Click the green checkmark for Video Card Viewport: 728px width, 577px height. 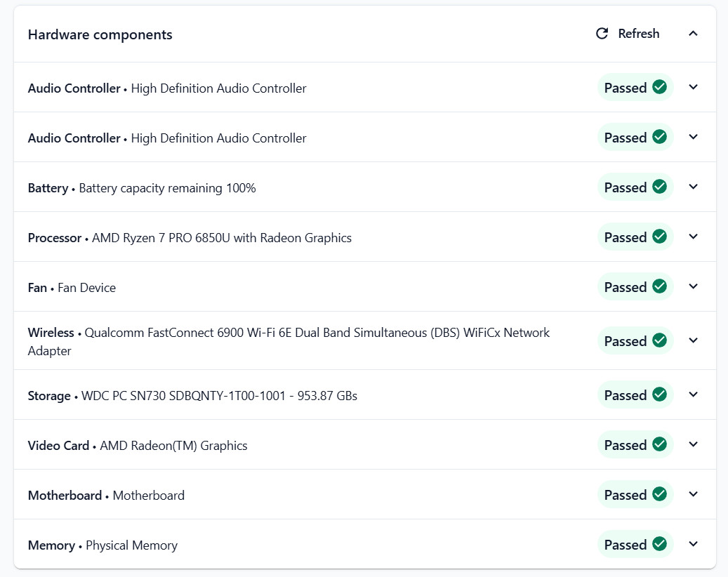tap(659, 444)
